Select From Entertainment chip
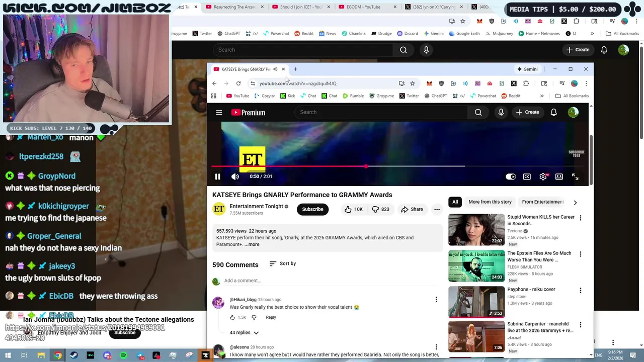 point(543,202)
